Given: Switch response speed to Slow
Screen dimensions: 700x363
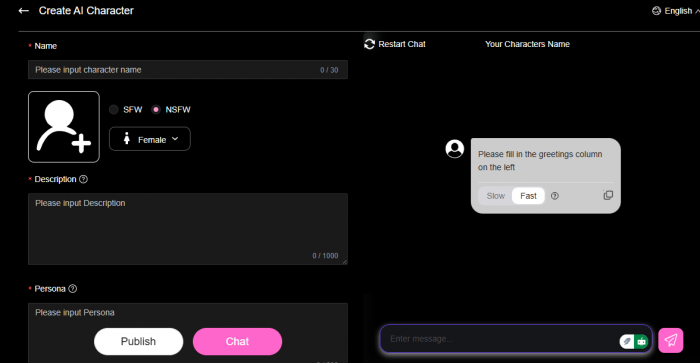Looking at the screenshot, I should pyautogui.click(x=496, y=196).
